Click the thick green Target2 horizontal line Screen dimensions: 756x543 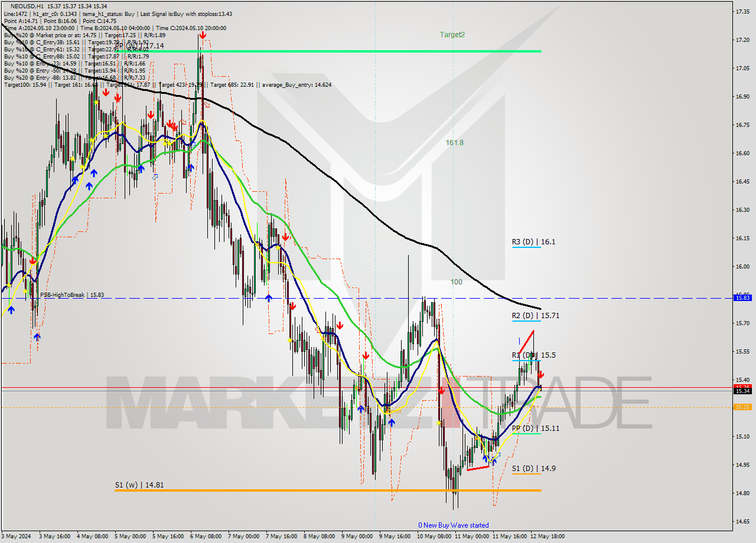[x=328, y=51]
